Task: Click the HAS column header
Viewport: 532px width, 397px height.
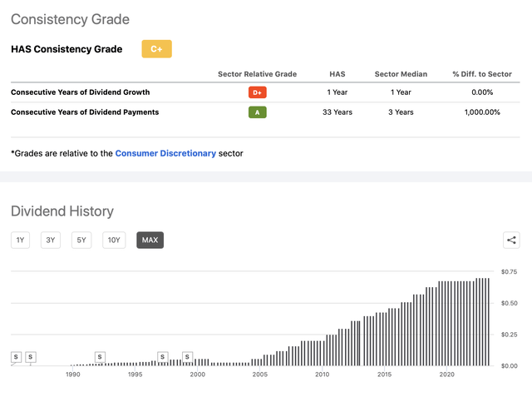Action: [337, 74]
